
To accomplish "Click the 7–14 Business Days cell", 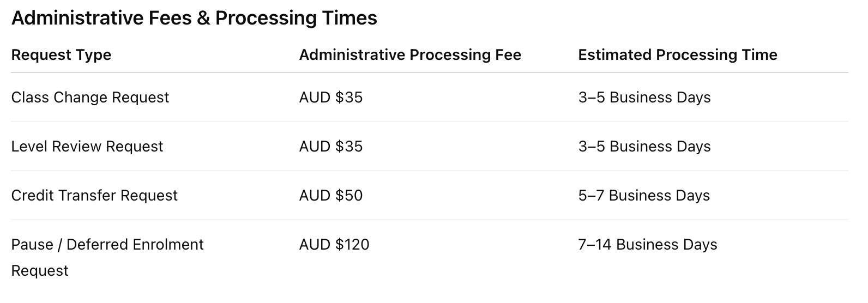I will click(648, 245).
